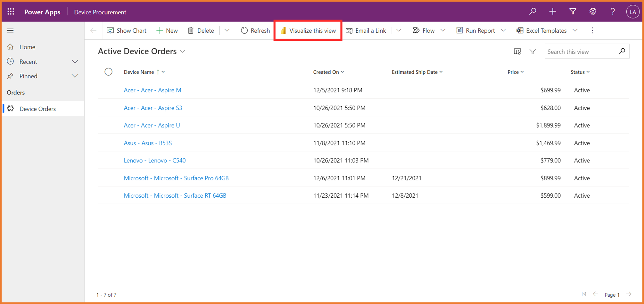The height and width of the screenshot is (304, 644).
Task: Open the Run Report dropdown chevron
Action: point(503,30)
